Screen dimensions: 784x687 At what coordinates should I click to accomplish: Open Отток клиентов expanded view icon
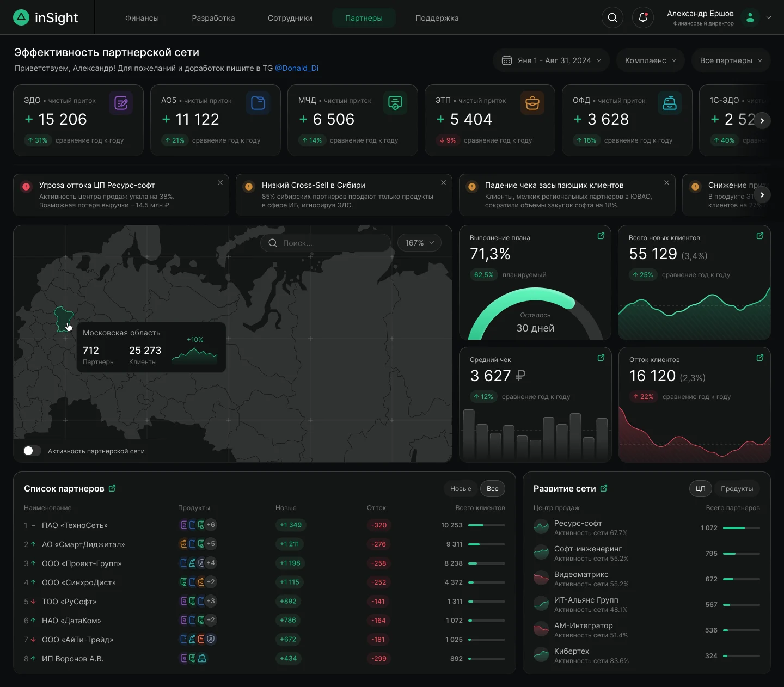tap(760, 358)
